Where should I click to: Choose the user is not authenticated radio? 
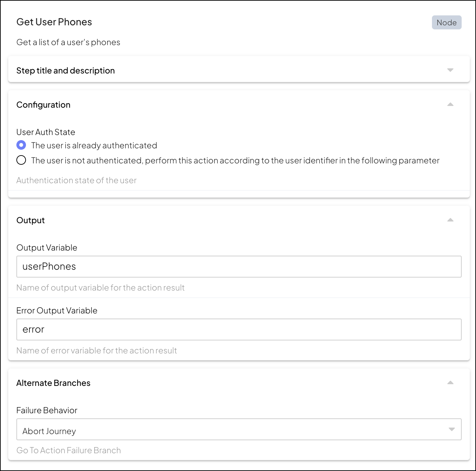tap(21, 160)
